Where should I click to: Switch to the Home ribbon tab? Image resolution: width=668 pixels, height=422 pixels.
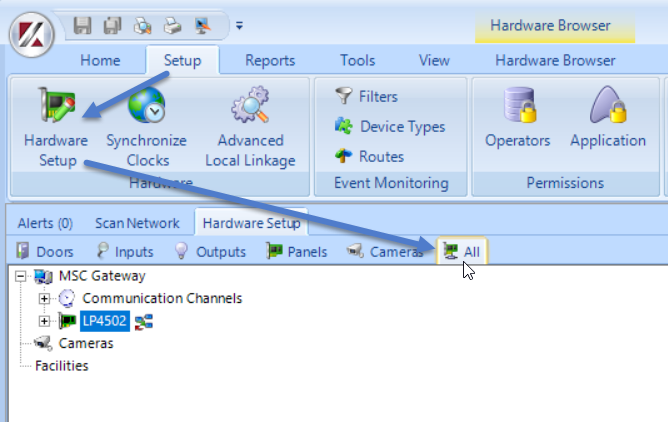click(x=100, y=60)
